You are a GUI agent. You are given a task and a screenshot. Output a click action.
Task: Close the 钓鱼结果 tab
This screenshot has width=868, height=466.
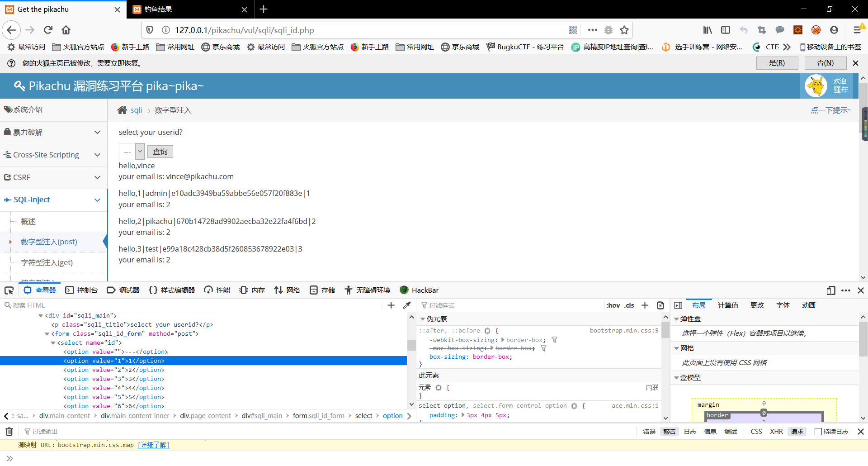point(244,10)
